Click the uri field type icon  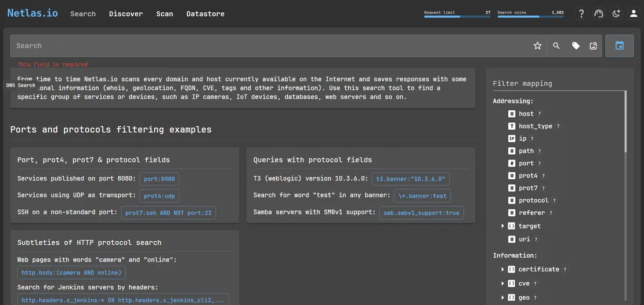coord(512,239)
